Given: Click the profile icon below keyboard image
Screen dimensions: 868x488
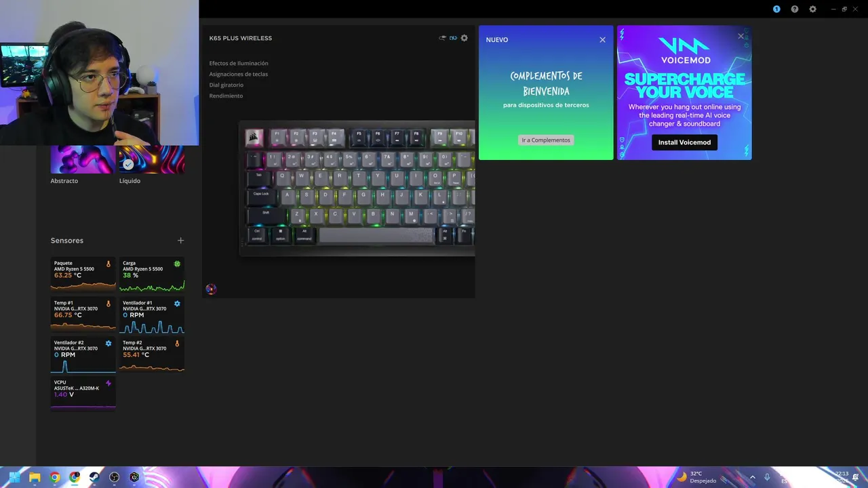Looking at the screenshot, I should tap(211, 289).
